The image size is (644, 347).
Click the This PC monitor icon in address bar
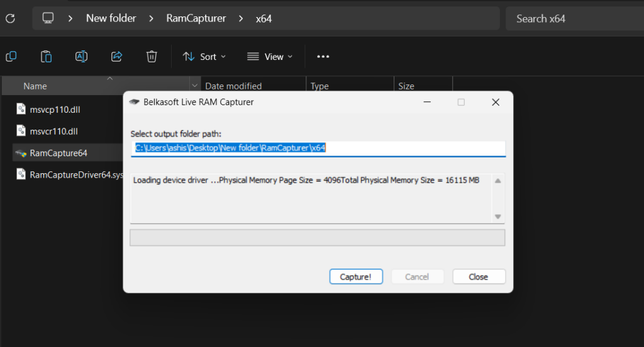(48, 18)
